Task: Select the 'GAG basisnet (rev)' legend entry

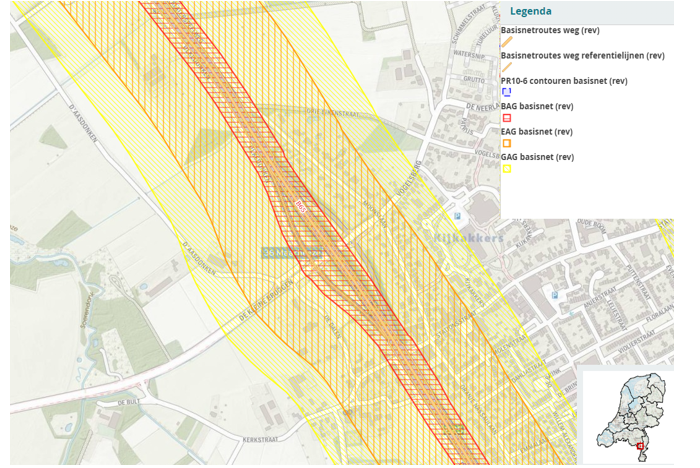Action: click(x=536, y=157)
